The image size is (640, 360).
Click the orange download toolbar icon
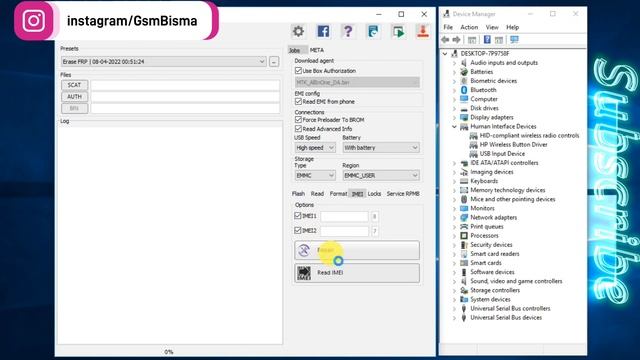(423, 31)
